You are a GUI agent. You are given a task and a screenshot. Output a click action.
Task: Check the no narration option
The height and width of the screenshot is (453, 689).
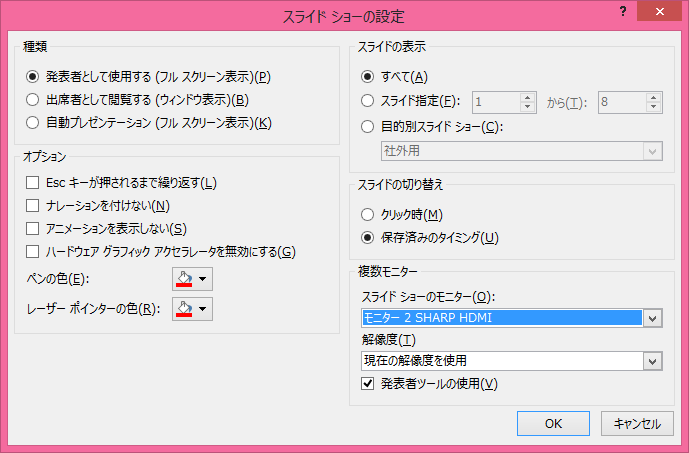(34, 206)
